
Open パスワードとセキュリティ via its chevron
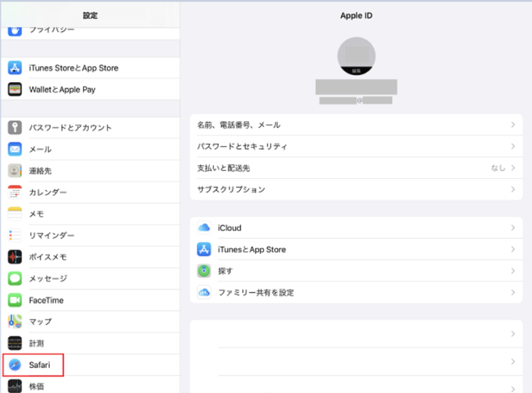pos(513,146)
